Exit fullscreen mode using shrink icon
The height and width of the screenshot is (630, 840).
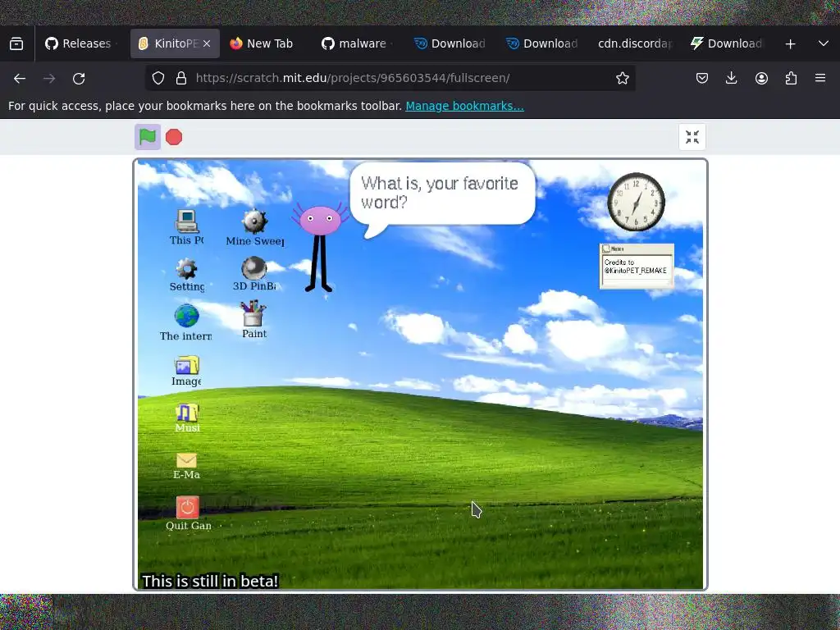point(692,137)
